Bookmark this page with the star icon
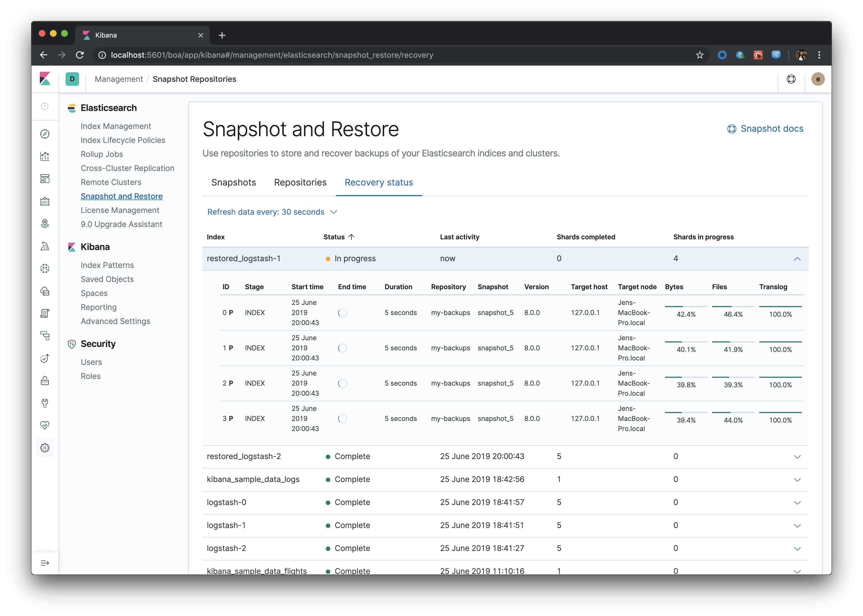 [700, 55]
